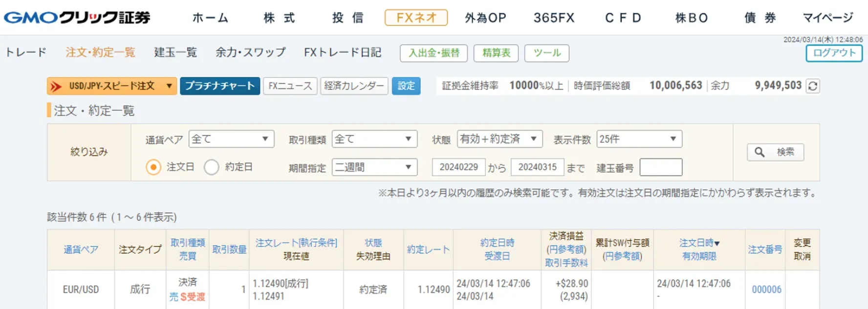Change the 表示件数 dropdown from 25件

pos(639,139)
